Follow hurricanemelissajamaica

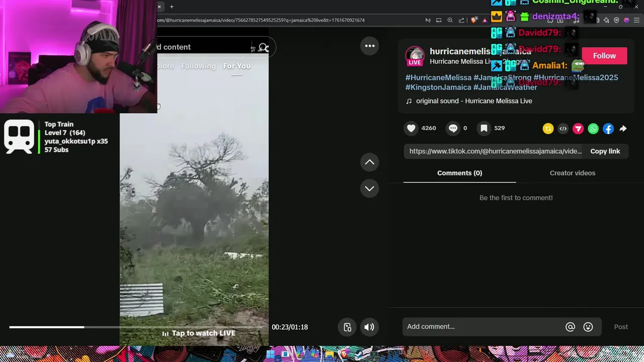(604, 56)
